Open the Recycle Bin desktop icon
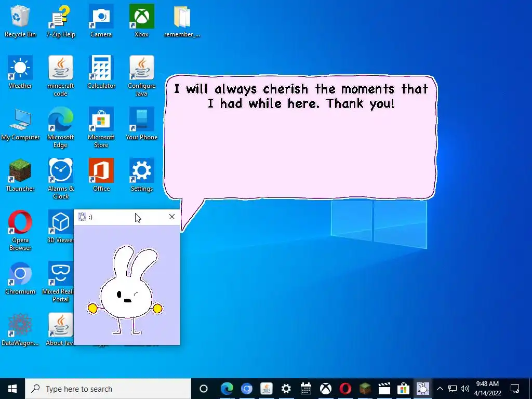 20,21
